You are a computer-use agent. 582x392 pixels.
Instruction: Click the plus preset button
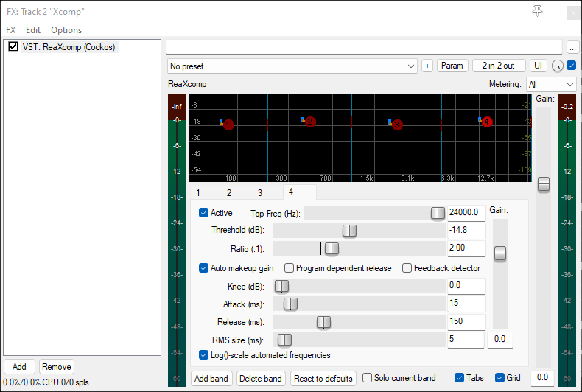tap(427, 66)
